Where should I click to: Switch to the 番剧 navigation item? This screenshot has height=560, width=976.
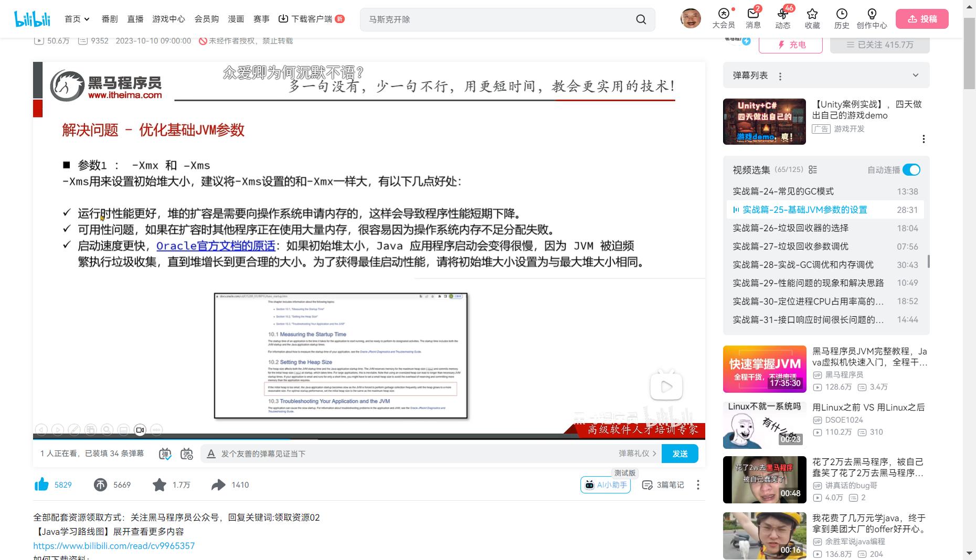[109, 19]
